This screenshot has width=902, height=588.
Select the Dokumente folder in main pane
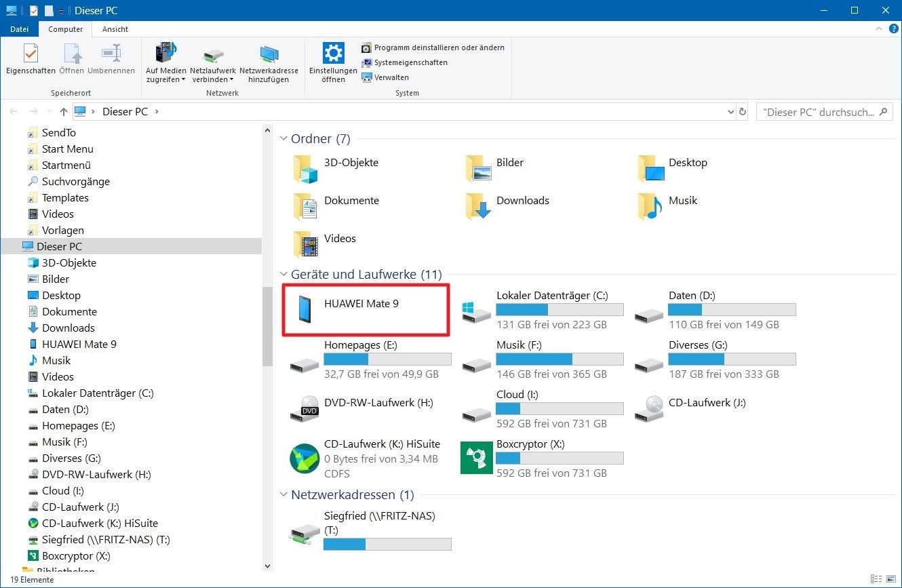point(336,206)
